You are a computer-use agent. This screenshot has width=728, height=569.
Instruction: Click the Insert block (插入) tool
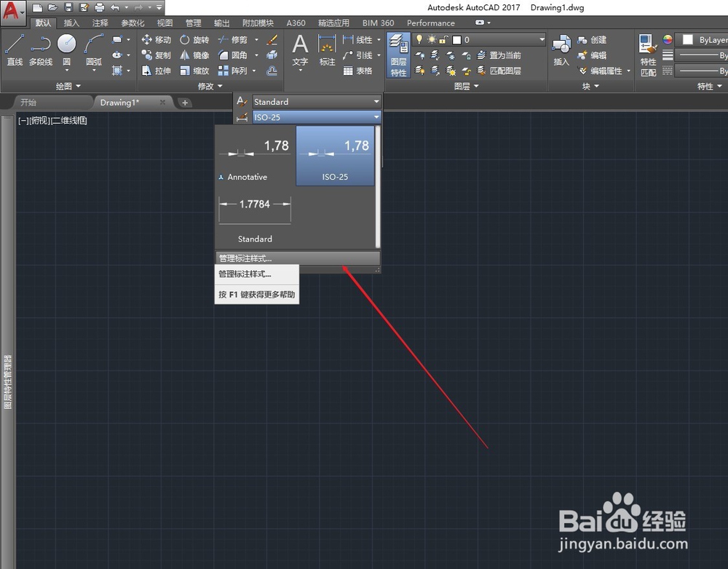tap(561, 50)
